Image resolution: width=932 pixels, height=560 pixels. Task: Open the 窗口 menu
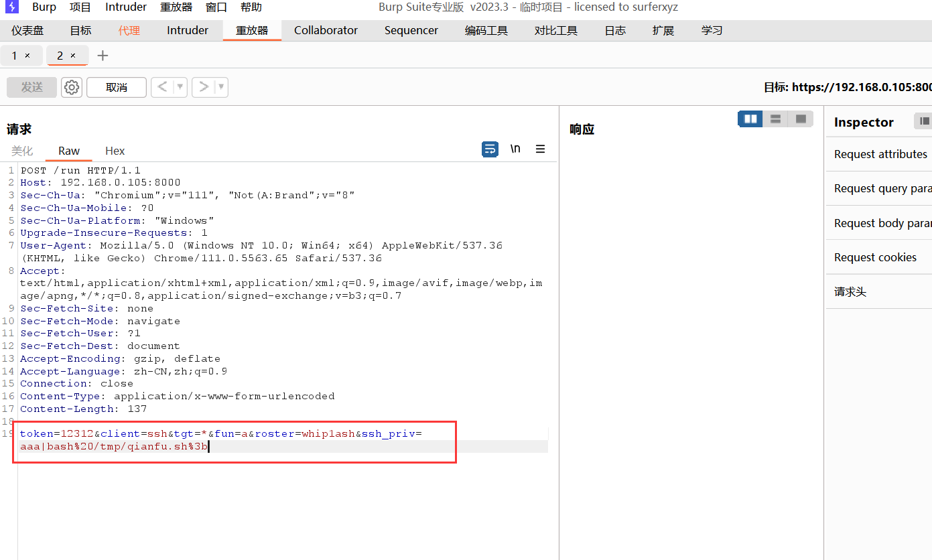[216, 7]
